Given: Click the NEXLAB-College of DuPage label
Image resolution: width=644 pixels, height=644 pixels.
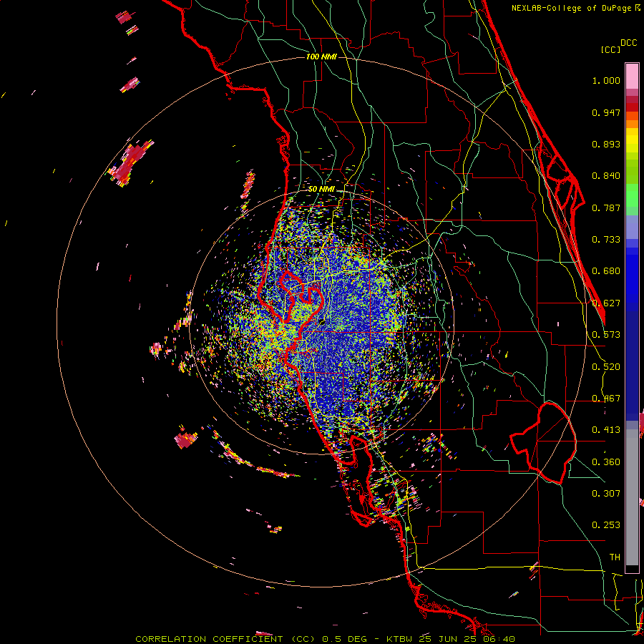Looking at the screenshot, I should 571,8.
